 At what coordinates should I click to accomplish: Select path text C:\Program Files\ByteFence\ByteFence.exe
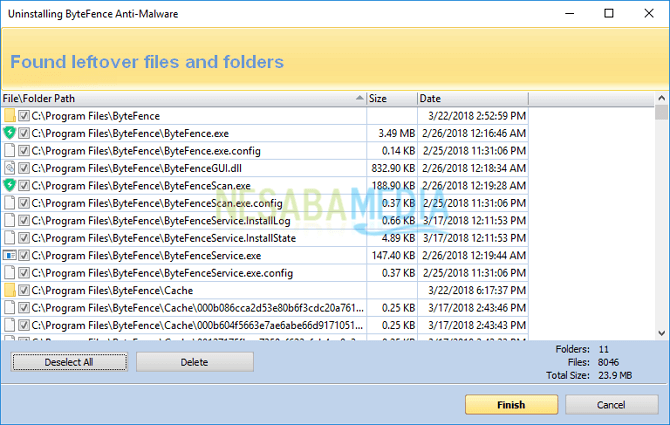(x=130, y=133)
